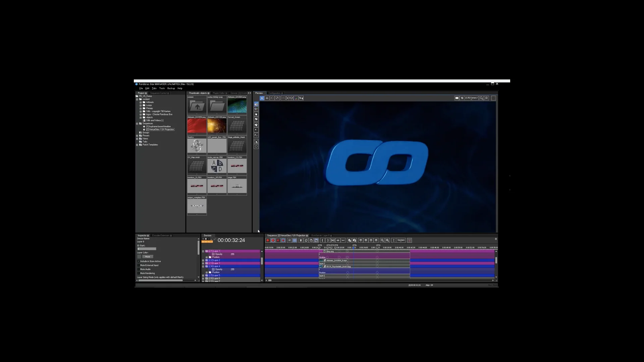Select the scale tool in Preview toolbar
This screenshot has width=644, height=362.
point(277,98)
